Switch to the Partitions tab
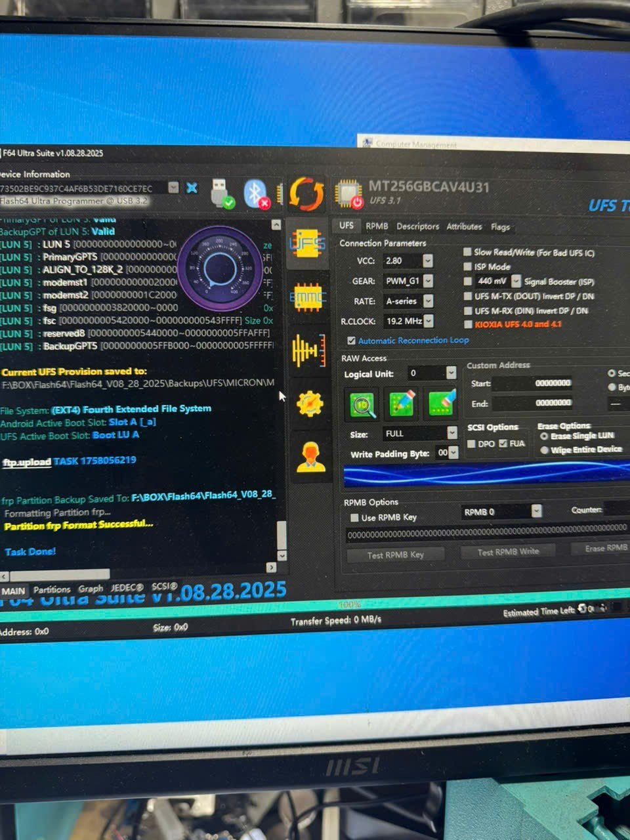This screenshot has height=840, width=630. (x=52, y=590)
